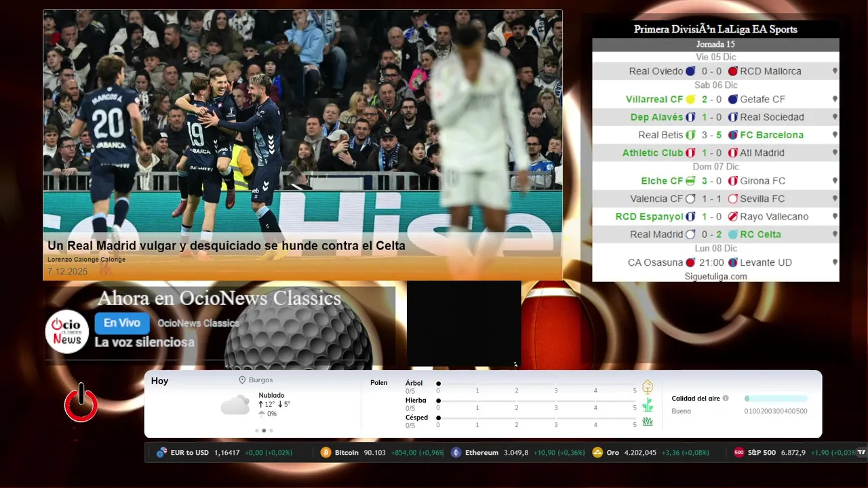This screenshot has width=868, height=488.
Task: Click the orange Bitcoin ticker icon
Action: pos(325,452)
